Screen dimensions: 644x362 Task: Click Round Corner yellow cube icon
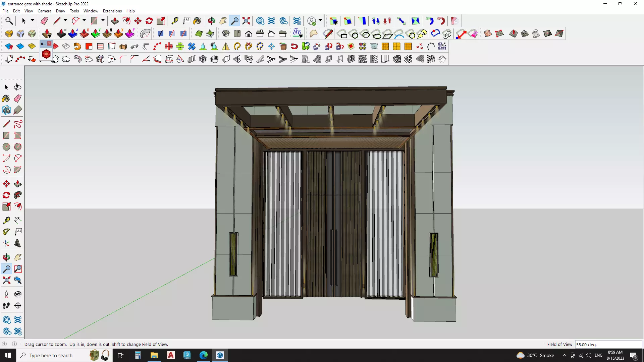[9, 34]
